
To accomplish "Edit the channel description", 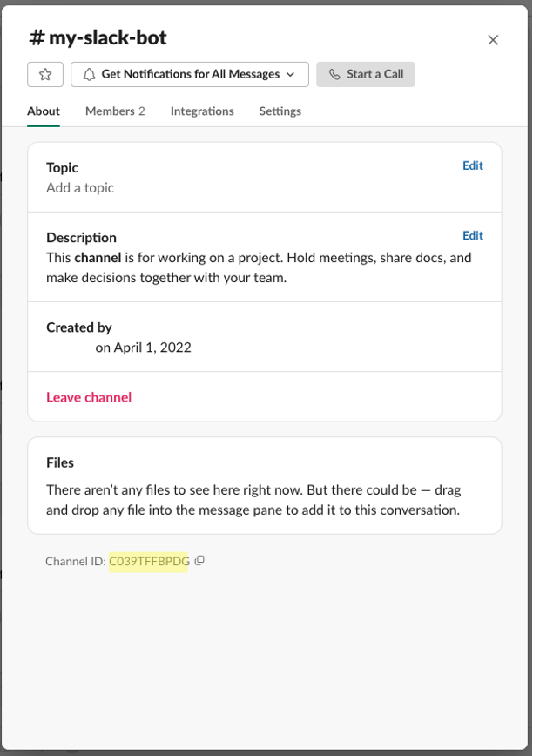I will 473,236.
